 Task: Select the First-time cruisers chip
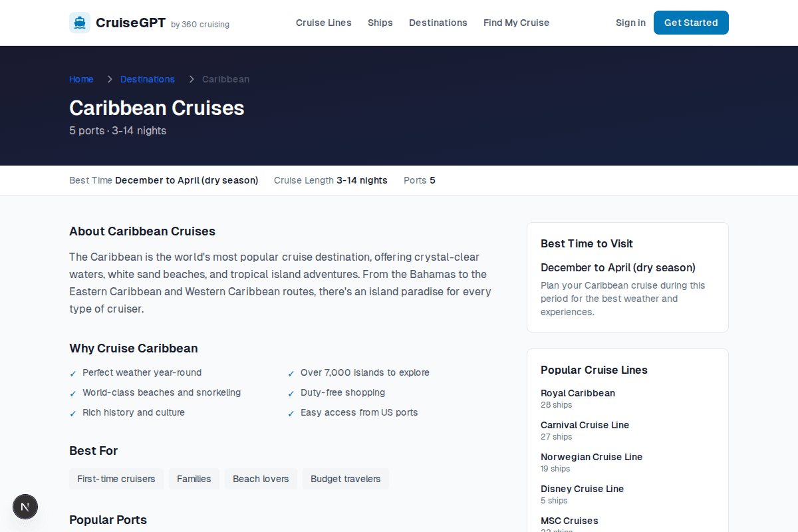click(116, 479)
